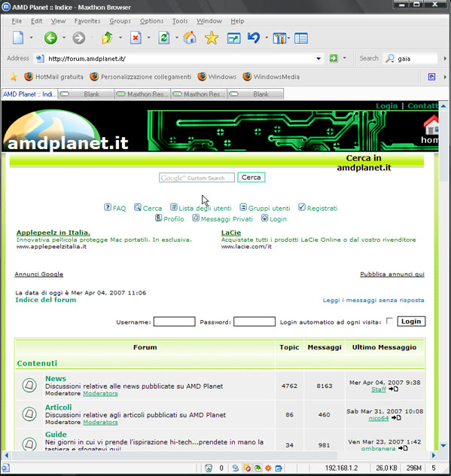Click the green Go arrow beside address bar
This screenshot has width=451, height=476.
click(x=334, y=58)
